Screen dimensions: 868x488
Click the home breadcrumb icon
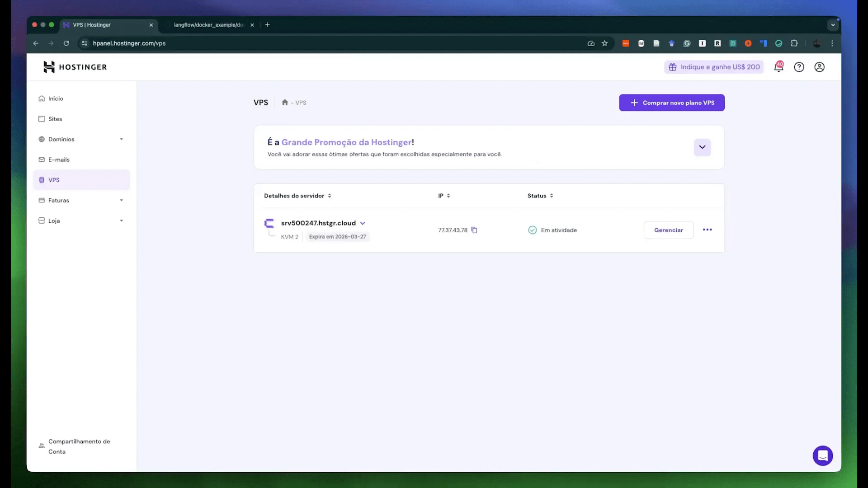[285, 103]
